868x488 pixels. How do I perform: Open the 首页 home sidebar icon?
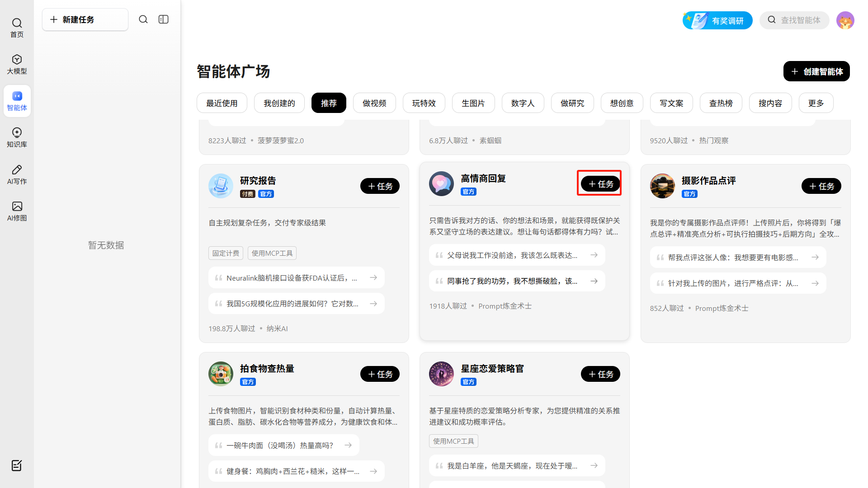coord(17,27)
